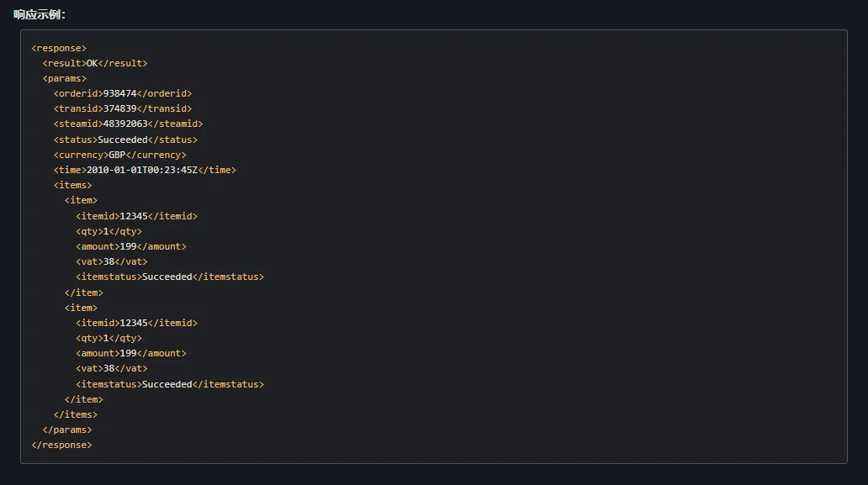Select the result OK line

pos(95,63)
